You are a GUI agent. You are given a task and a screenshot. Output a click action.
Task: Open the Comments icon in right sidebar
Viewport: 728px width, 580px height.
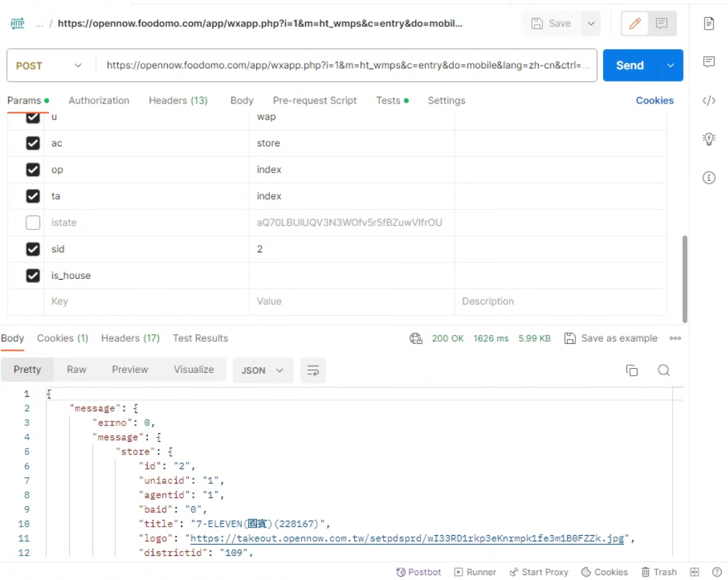tap(709, 62)
